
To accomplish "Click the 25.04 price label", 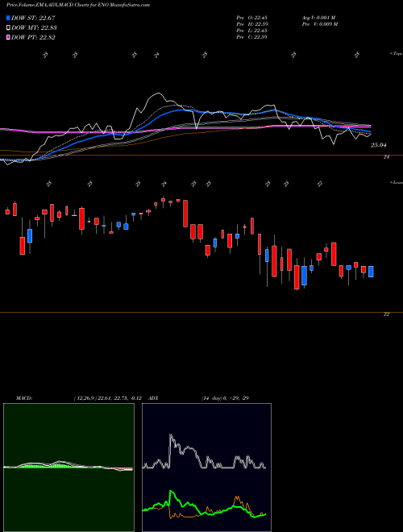I will (379, 146).
